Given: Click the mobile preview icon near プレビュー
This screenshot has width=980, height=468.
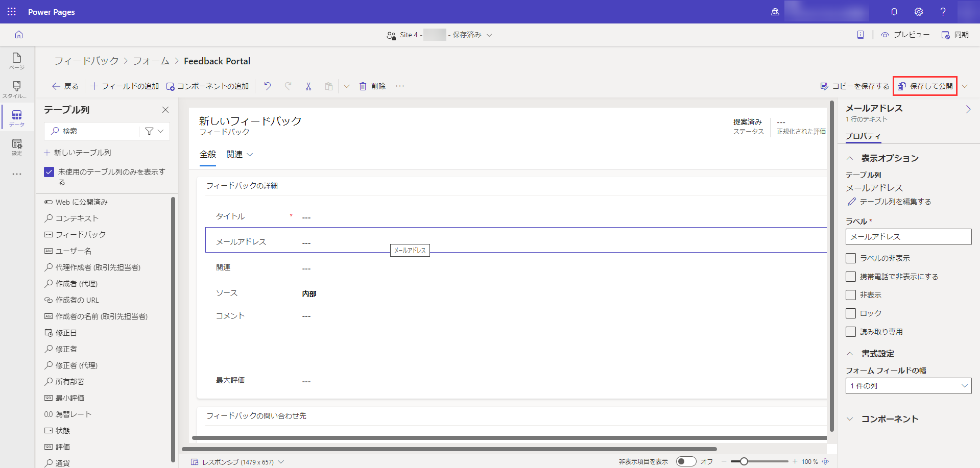Looking at the screenshot, I should 861,35.
